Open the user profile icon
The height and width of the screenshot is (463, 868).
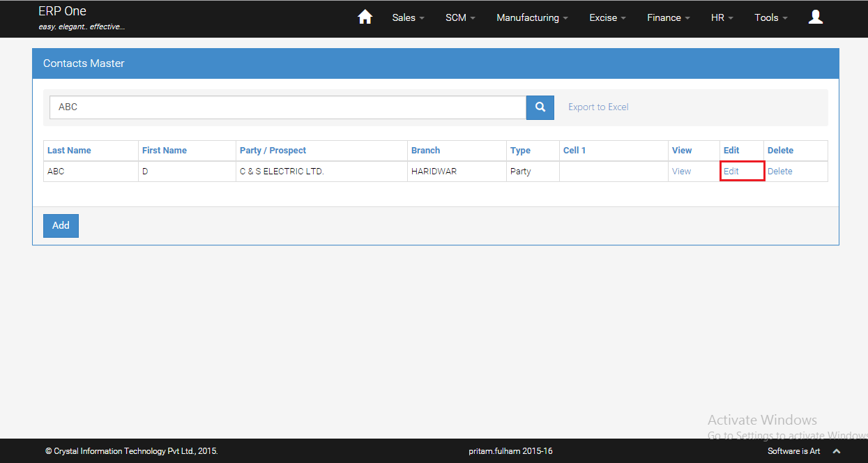pos(815,17)
